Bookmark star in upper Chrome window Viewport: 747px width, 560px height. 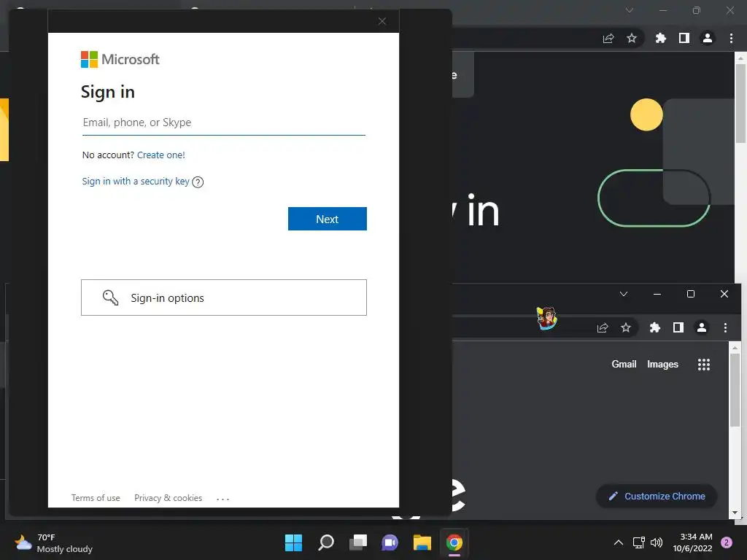coord(632,38)
